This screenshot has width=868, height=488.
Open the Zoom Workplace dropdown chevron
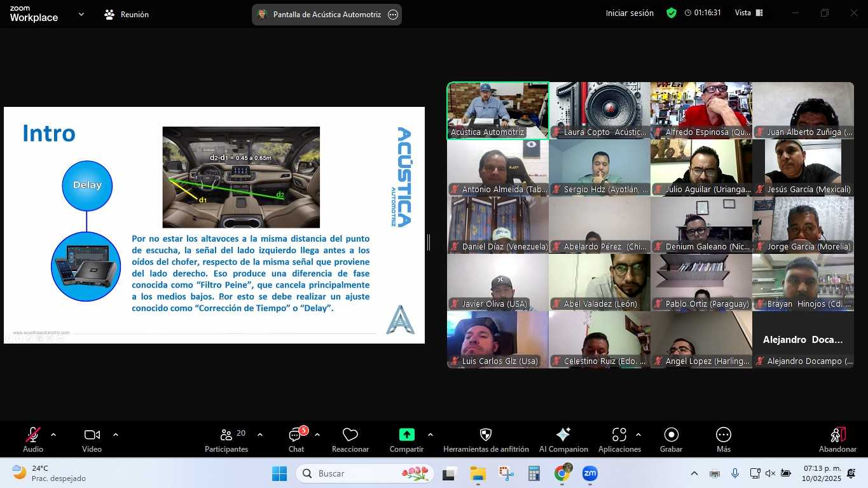pos(81,14)
